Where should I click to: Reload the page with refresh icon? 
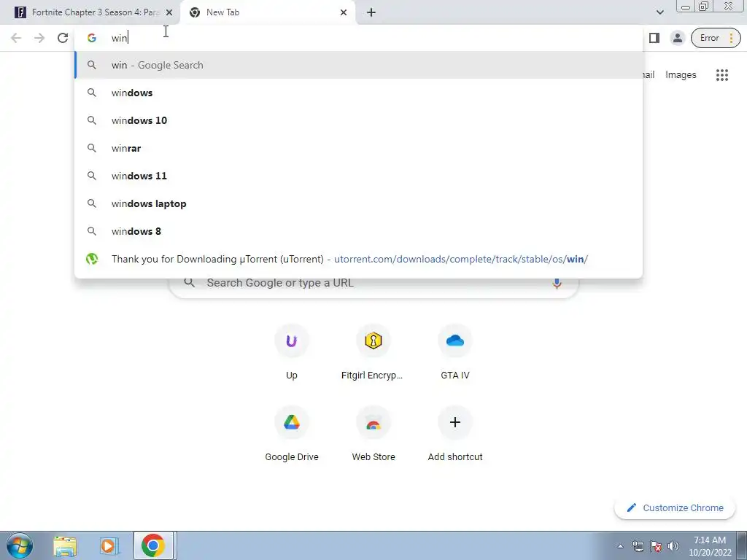(63, 38)
